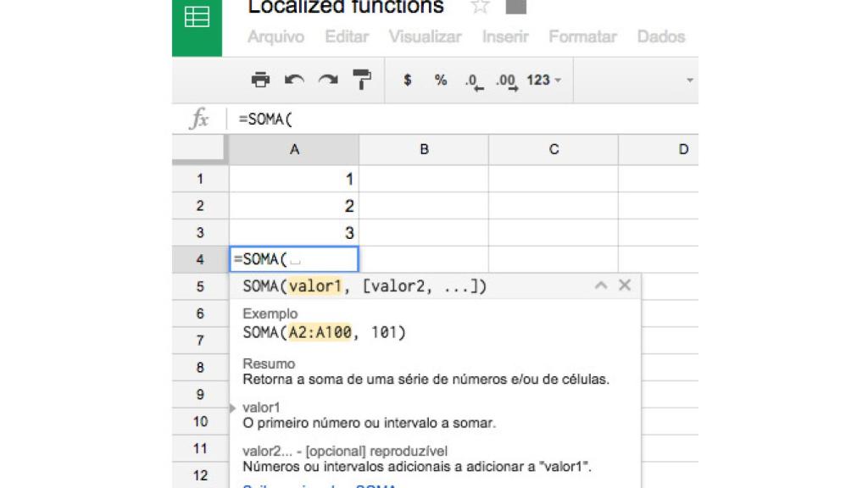Star this spreadsheet as favorite
868x488 pixels.
click(480, 7)
